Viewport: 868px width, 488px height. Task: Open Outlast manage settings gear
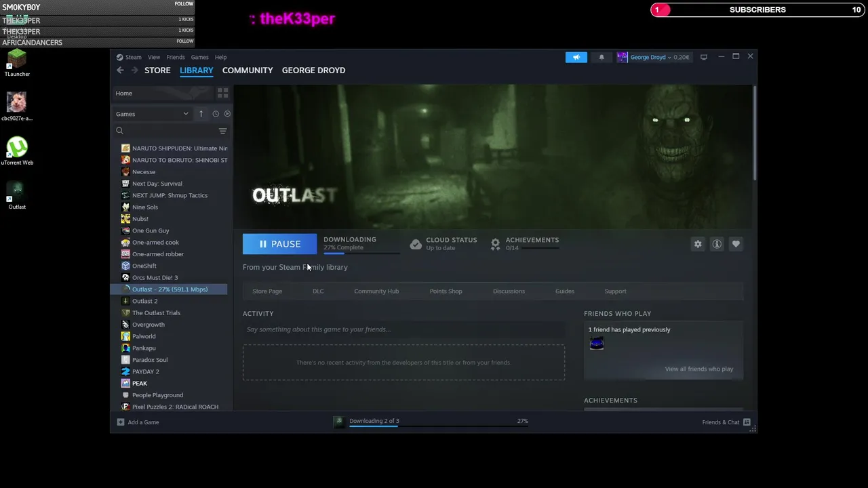(698, 244)
